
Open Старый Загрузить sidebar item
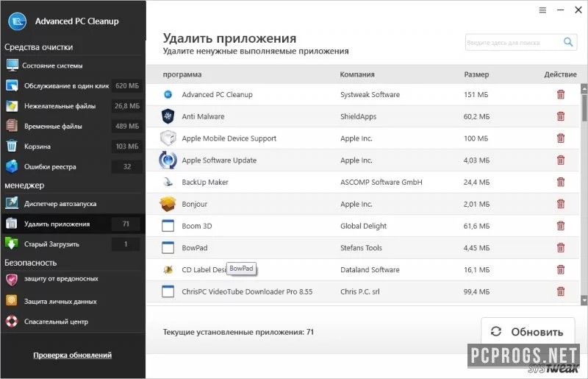[73, 244]
